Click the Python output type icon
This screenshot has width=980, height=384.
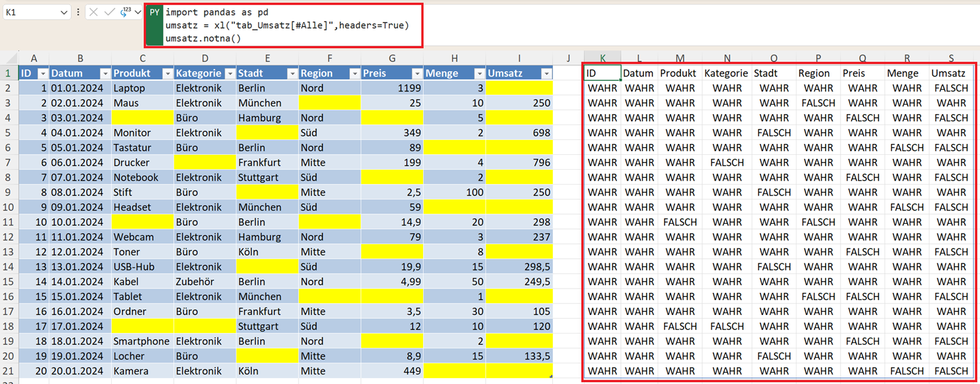pyautogui.click(x=124, y=12)
